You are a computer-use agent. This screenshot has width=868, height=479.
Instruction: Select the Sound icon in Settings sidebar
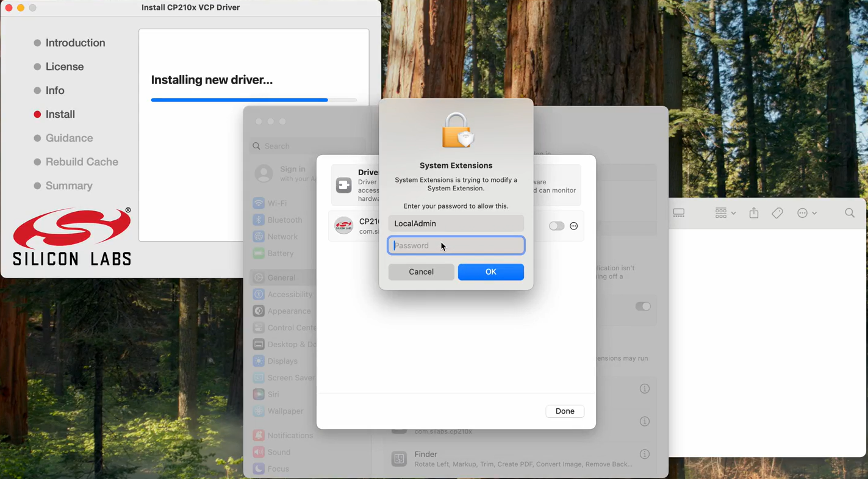pyautogui.click(x=259, y=452)
